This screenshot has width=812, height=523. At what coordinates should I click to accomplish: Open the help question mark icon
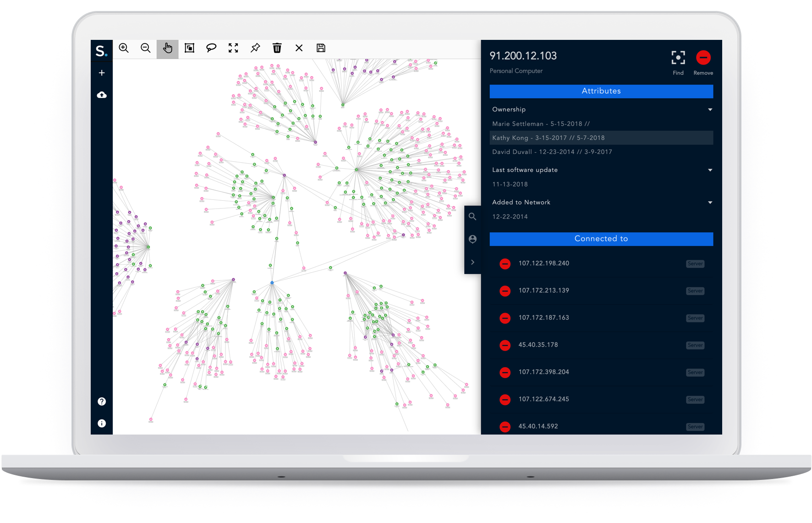pyautogui.click(x=102, y=402)
